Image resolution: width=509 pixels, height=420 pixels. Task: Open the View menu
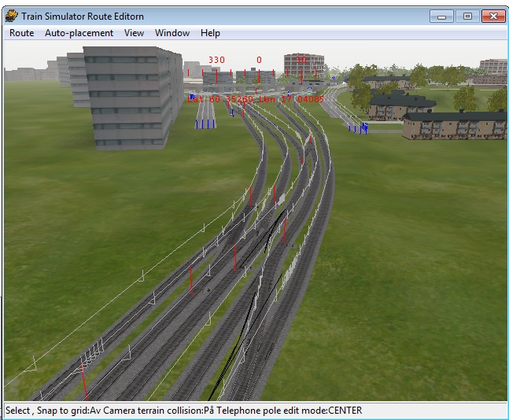(x=134, y=33)
